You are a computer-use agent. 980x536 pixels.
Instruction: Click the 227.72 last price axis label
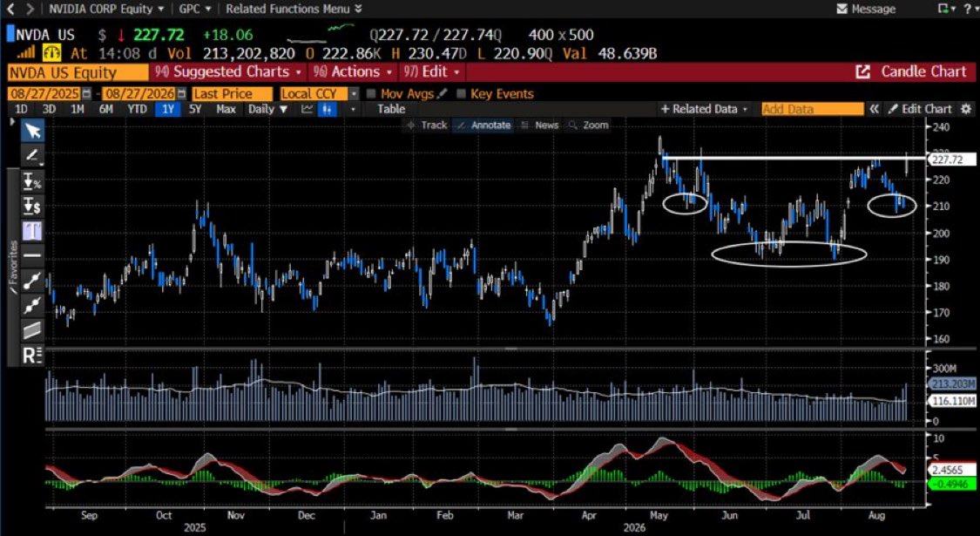click(951, 160)
